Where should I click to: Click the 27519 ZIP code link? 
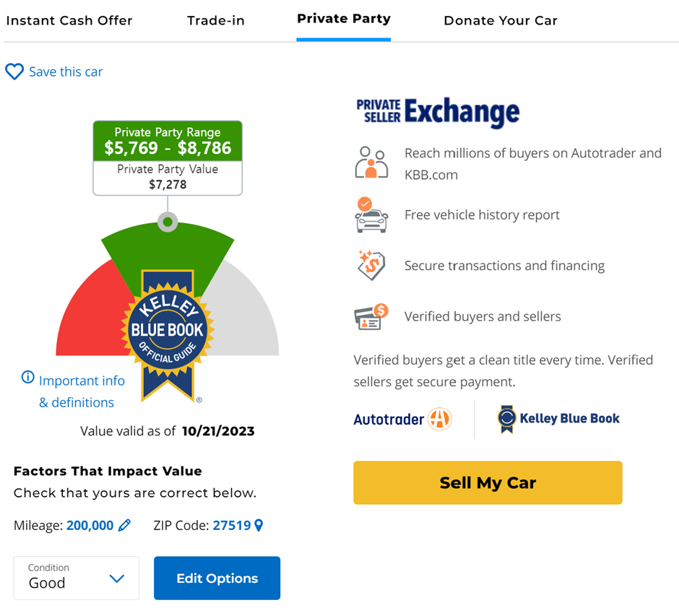[x=231, y=525]
